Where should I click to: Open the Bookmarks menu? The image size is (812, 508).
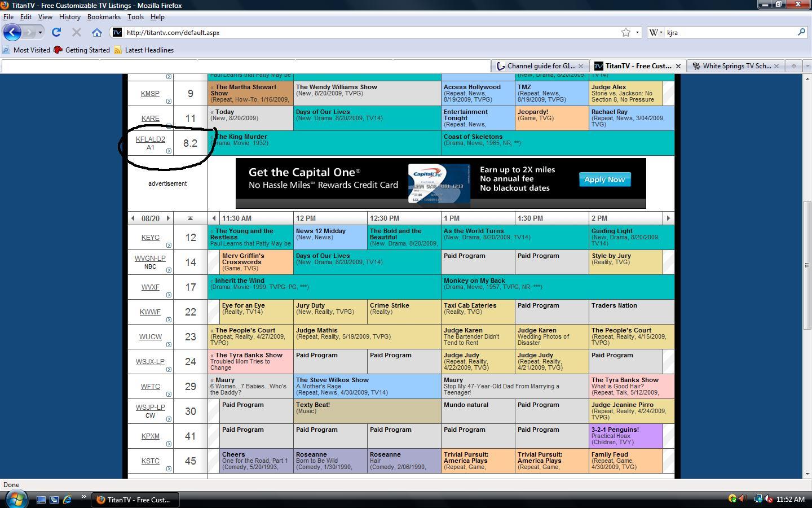pos(104,17)
